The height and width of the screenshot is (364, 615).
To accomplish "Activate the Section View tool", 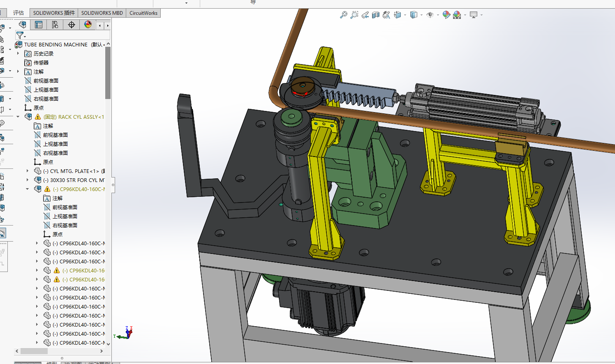I will [x=376, y=15].
